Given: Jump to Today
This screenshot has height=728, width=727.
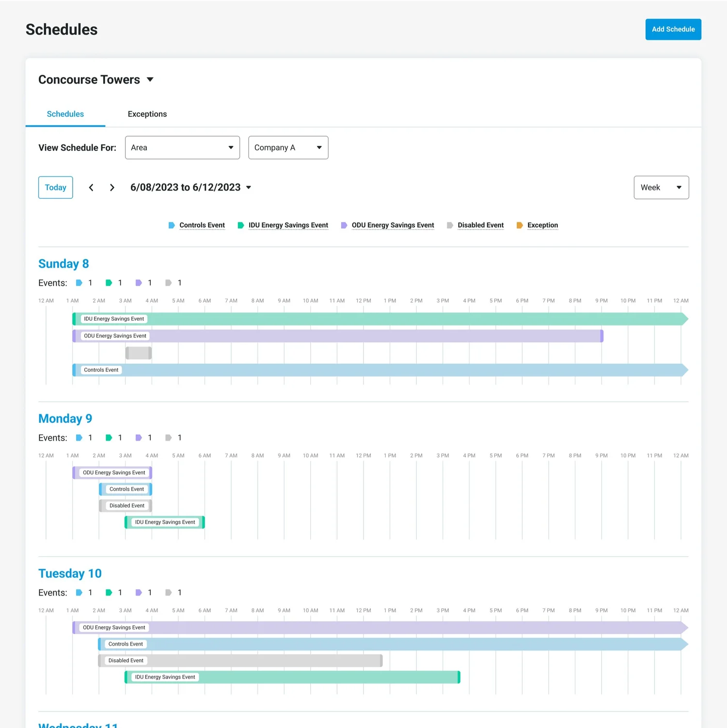Looking at the screenshot, I should pos(56,188).
